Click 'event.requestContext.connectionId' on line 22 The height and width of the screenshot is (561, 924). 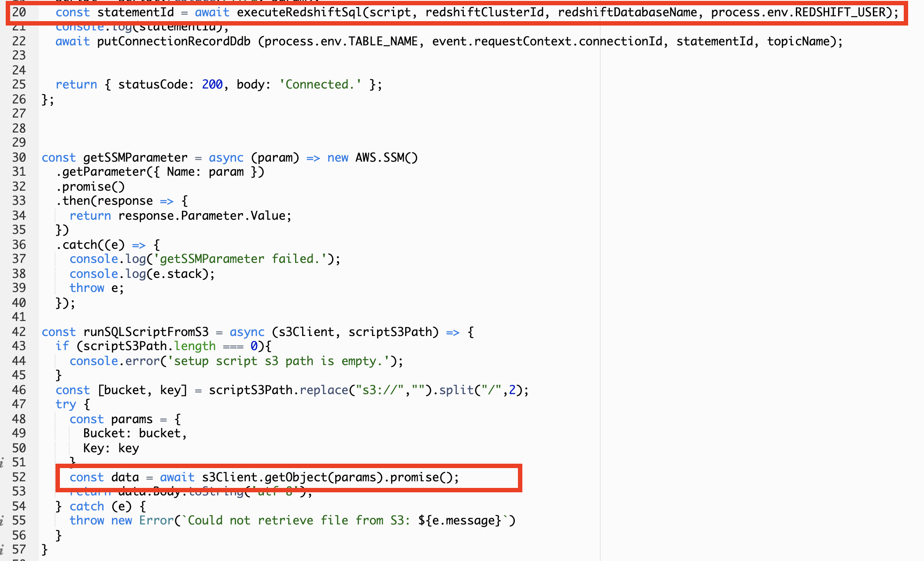(x=547, y=41)
